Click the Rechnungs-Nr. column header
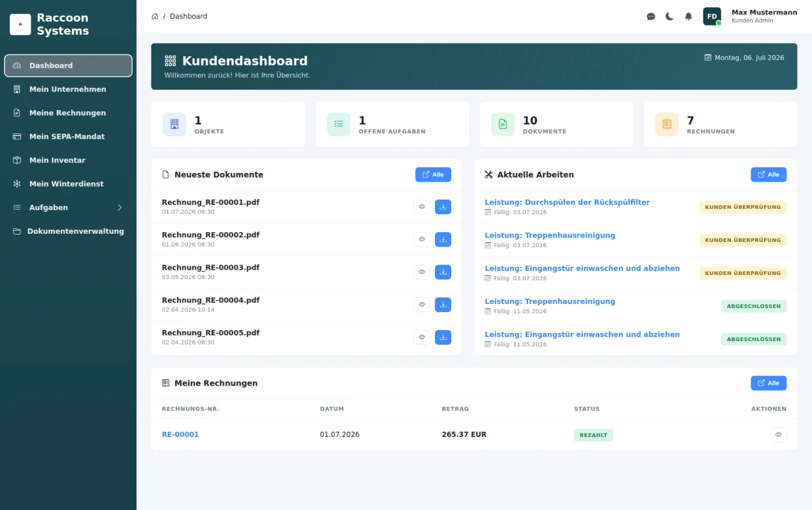This screenshot has width=812, height=510. [190, 409]
